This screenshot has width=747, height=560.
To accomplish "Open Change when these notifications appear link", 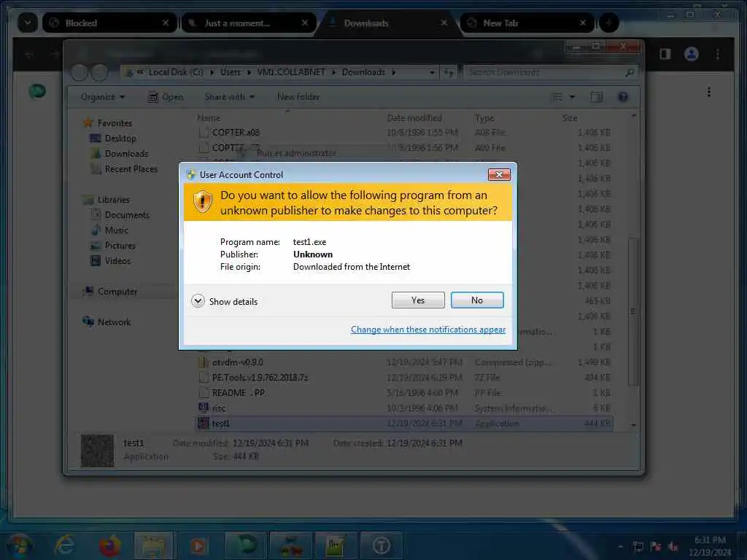I will tap(427, 330).
